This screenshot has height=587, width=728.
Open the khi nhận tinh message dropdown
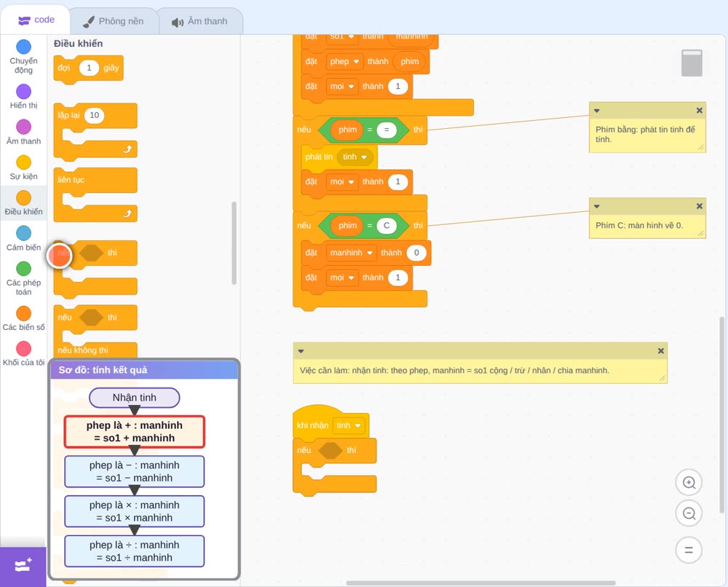click(x=357, y=425)
